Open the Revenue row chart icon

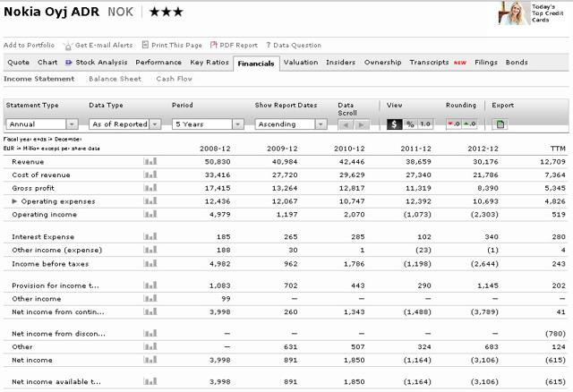(x=150, y=161)
